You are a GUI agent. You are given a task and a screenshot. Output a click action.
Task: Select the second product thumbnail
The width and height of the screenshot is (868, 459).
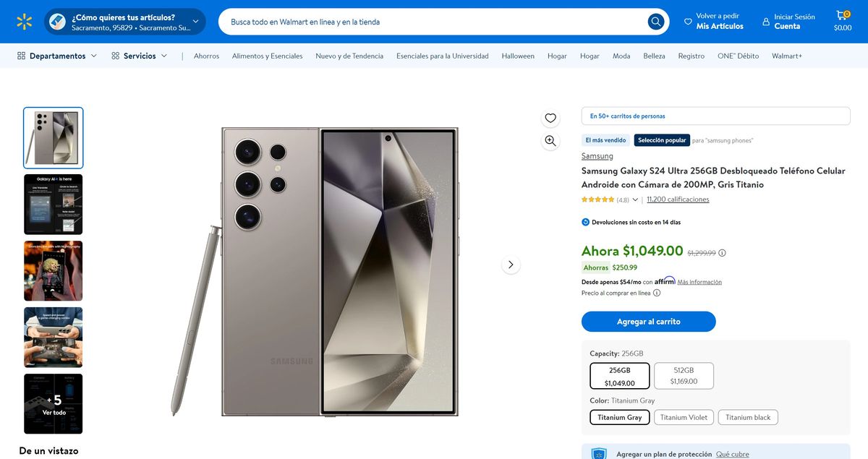click(54, 205)
